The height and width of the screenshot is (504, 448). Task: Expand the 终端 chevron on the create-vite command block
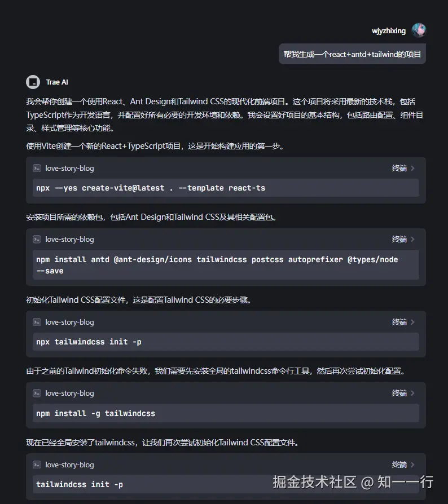pos(412,168)
